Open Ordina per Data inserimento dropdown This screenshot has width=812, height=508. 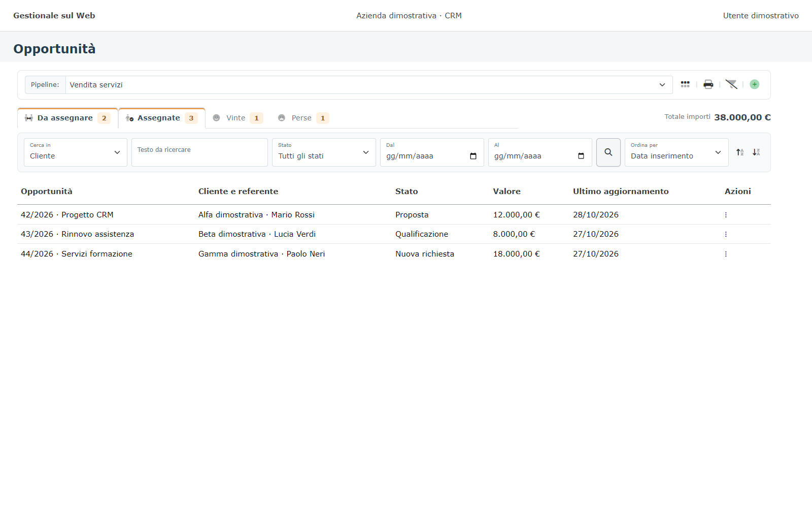[x=676, y=152]
